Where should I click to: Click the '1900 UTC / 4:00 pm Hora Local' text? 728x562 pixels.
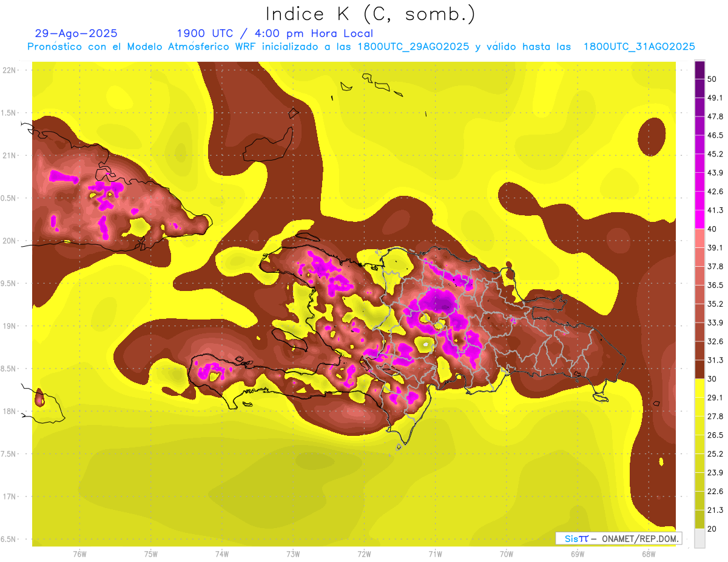click(x=275, y=33)
